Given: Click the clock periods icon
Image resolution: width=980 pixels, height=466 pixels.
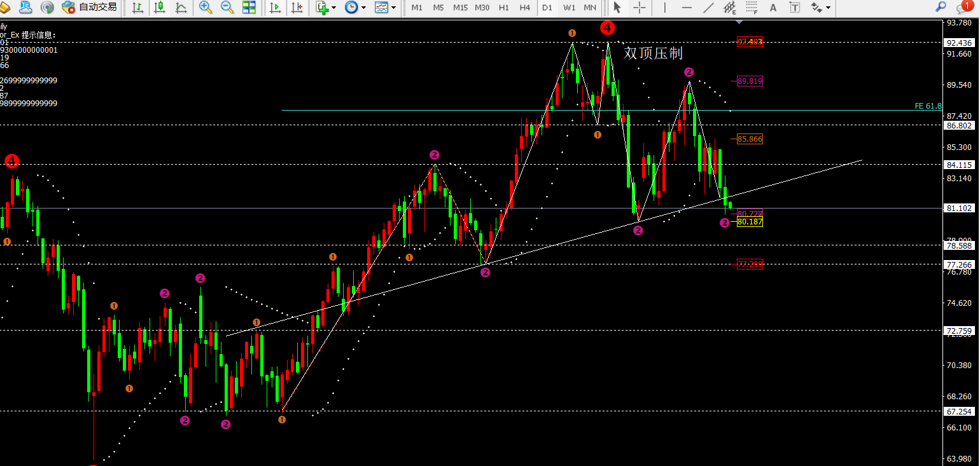Looking at the screenshot, I should (351, 8).
